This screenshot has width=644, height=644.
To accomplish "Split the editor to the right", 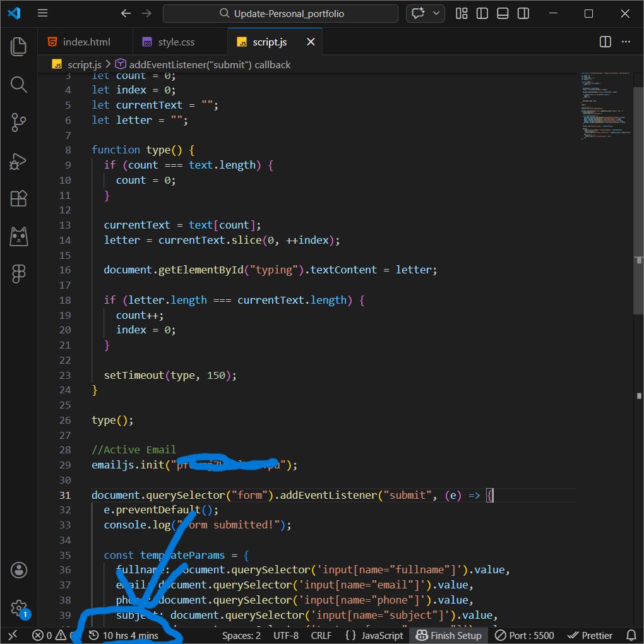I will point(605,42).
